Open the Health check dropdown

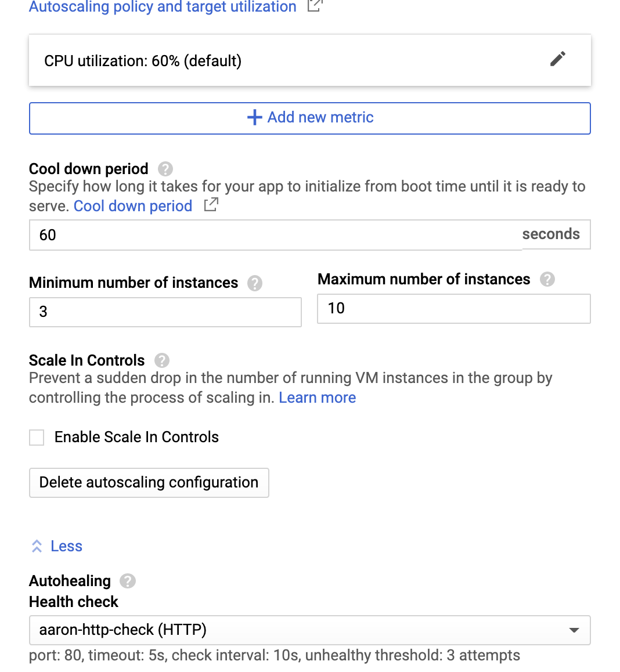[x=309, y=630]
